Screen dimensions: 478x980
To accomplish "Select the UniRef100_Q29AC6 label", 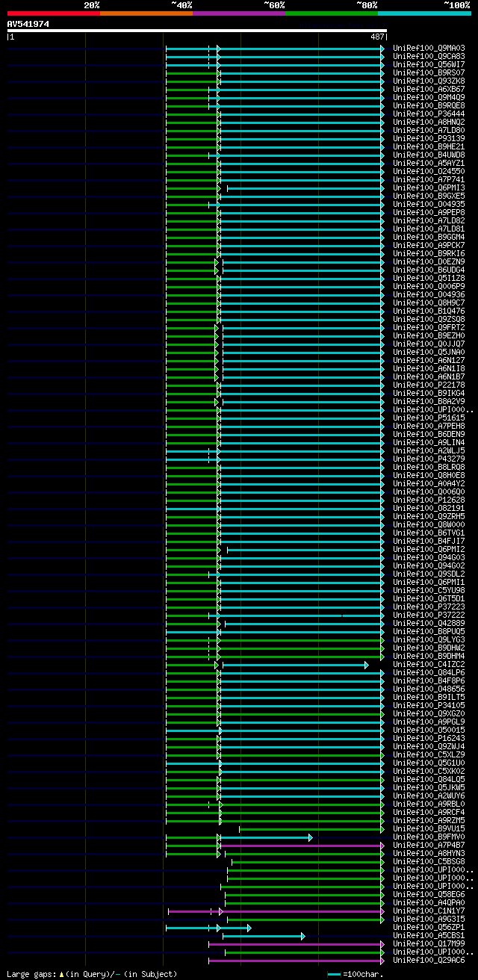I will pos(429,960).
